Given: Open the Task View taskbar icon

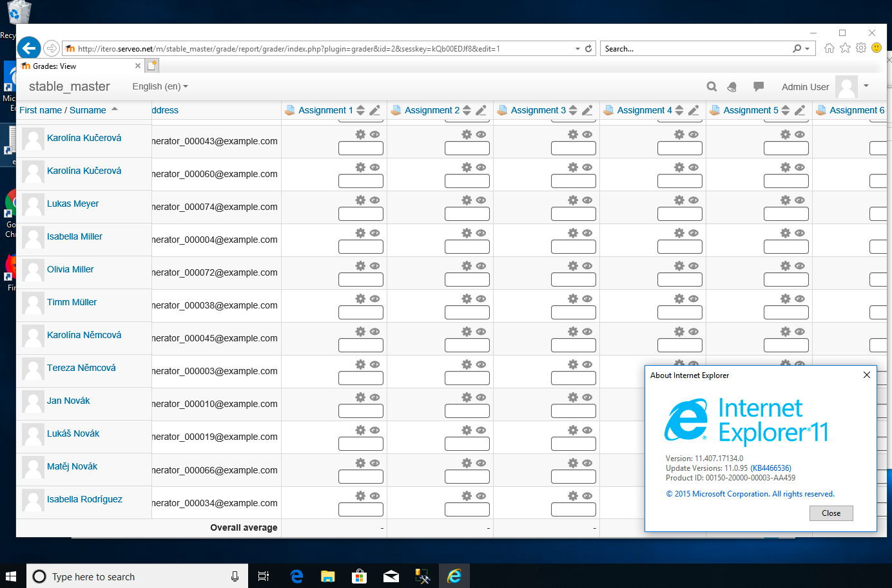Looking at the screenshot, I should click(263, 576).
